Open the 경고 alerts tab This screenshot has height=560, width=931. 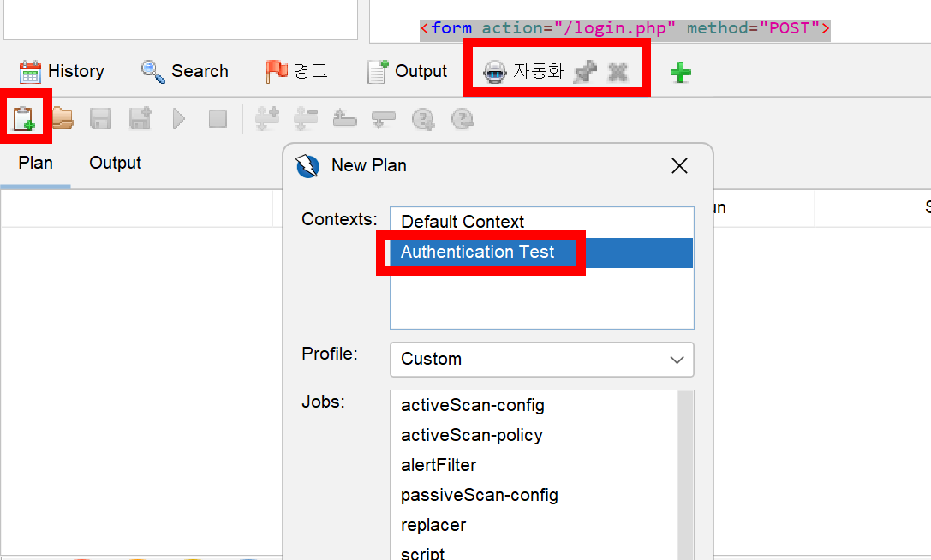pos(296,71)
